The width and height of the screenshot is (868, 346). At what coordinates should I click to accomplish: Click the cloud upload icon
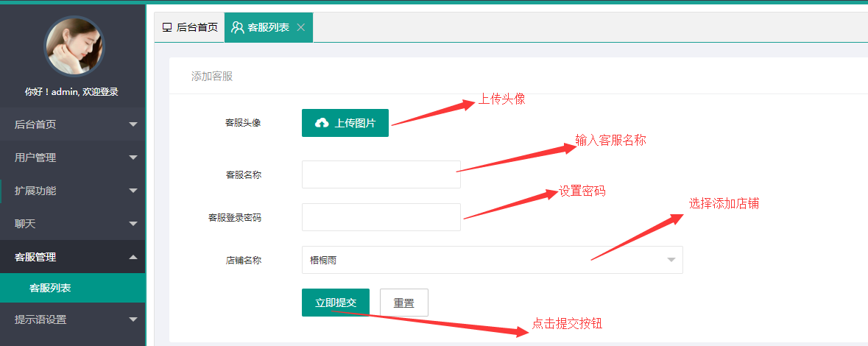(x=322, y=123)
